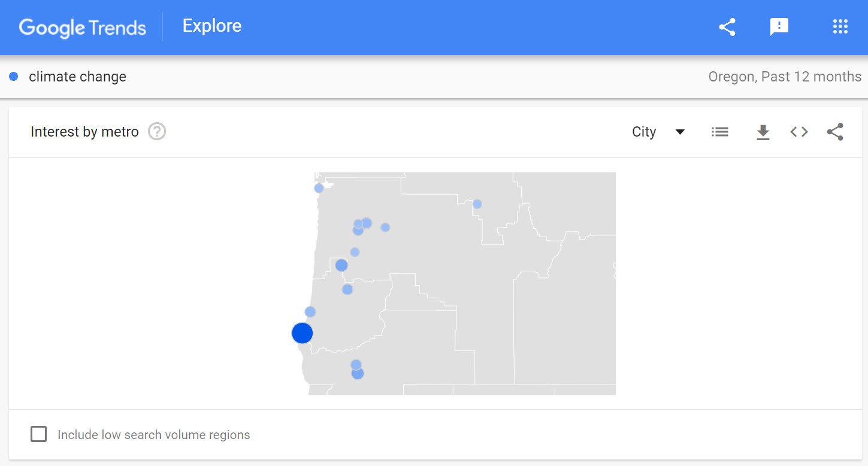
Task: Click the dot in northeastern Oregon on the map
Action: point(477,204)
